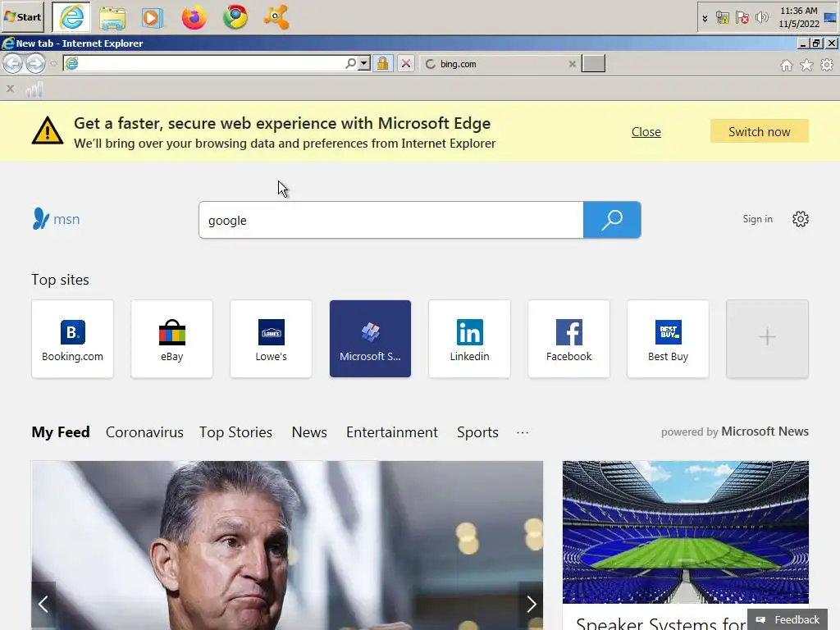Click the network tray icon
Viewport: 840px width, 630px height.
tap(722, 18)
